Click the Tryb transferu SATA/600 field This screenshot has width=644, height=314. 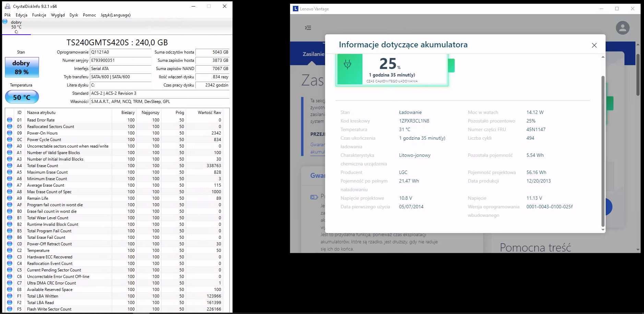point(120,77)
